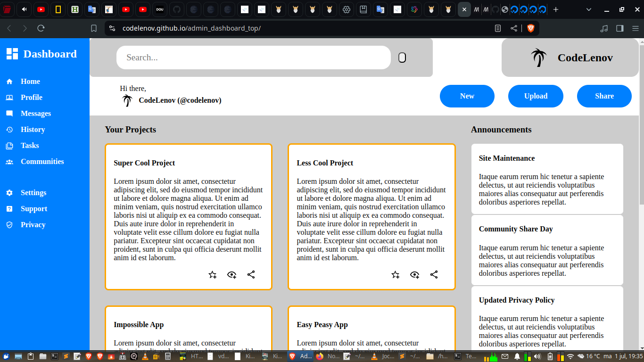
Task: Open the browser hamburger menu
Action: pos(635,28)
